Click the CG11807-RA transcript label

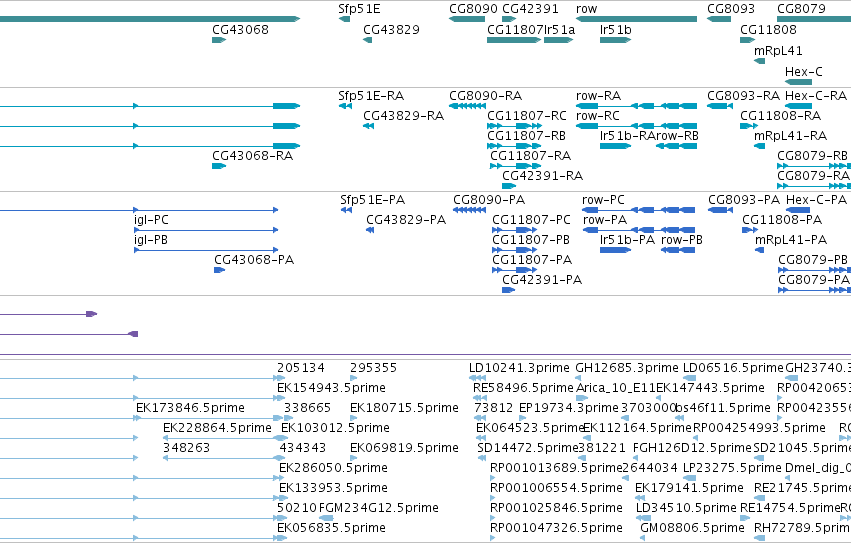point(530,156)
